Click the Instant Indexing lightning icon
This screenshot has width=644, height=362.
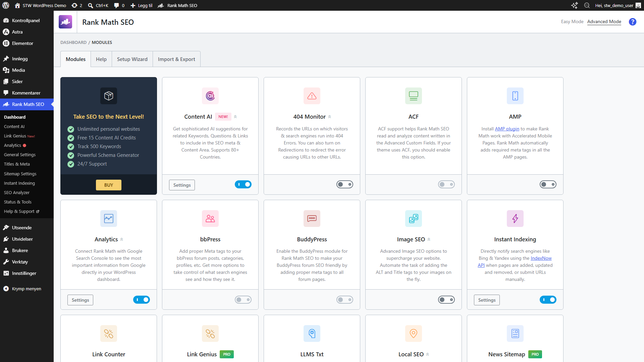click(x=515, y=219)
